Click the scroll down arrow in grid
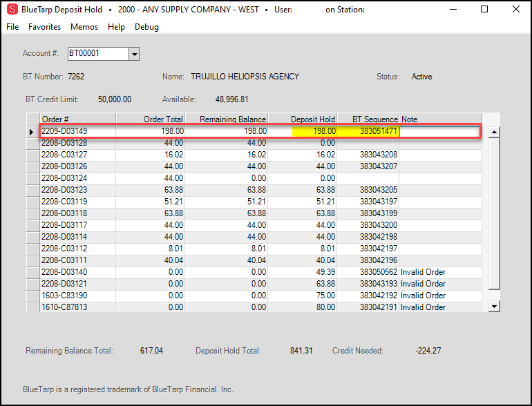Viewport: 532px width, 406px height. (x=494, y=307)
